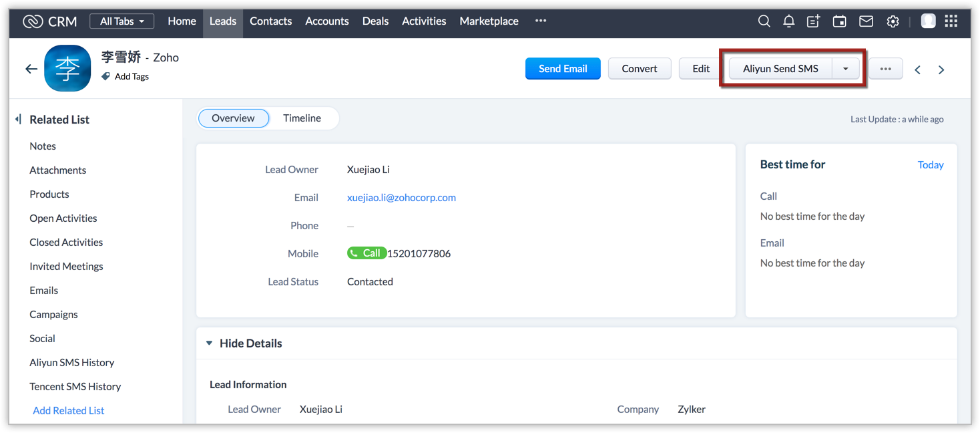Go back using the left arrow icon
This screenshot has width=980, height=433.
click(x=31, y=69)
